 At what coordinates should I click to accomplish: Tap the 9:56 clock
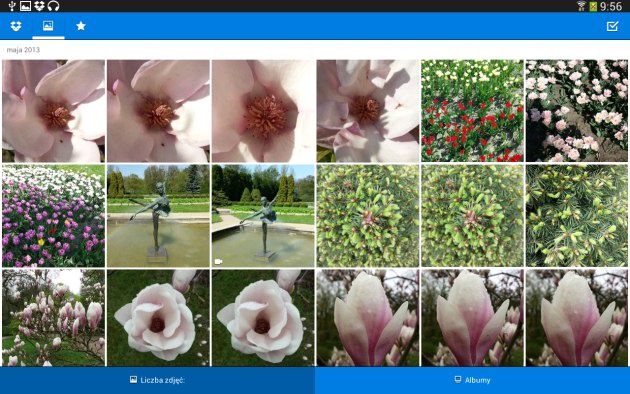611,6
